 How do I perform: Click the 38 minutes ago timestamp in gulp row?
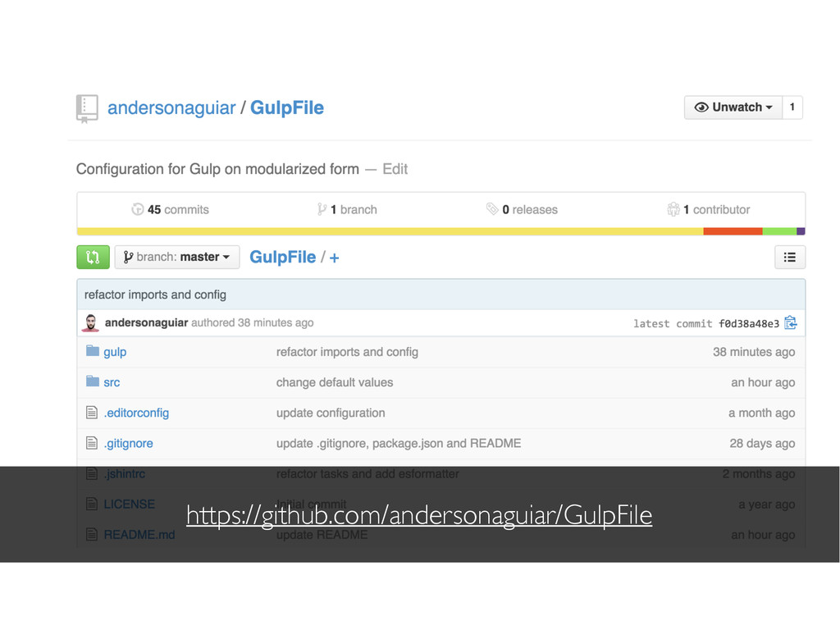point(754,352)
